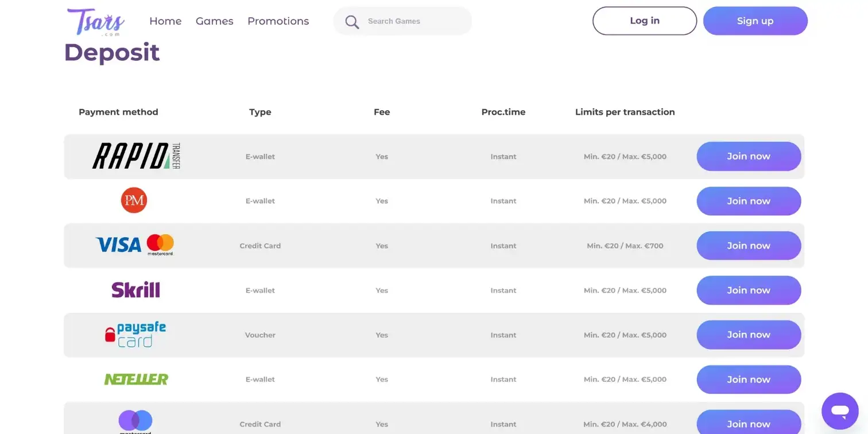
Task: Join now in the Skrill row
Action: 749,290
